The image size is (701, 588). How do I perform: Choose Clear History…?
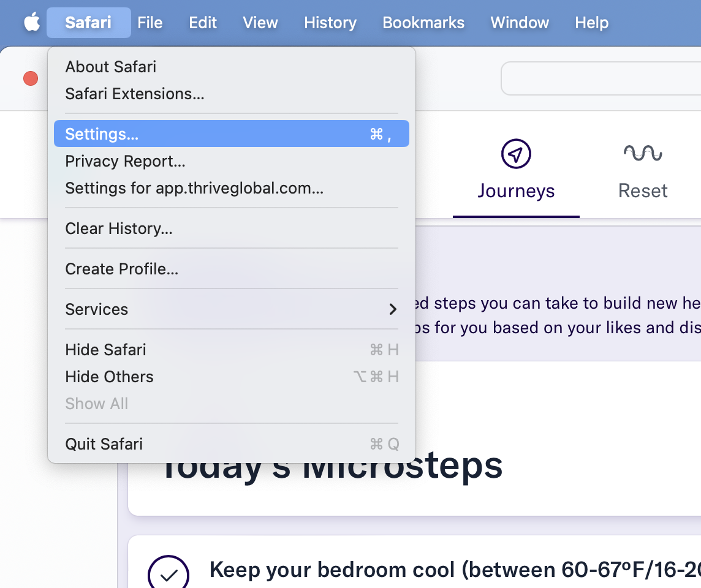pyautogui.click(x=232, y=228)
